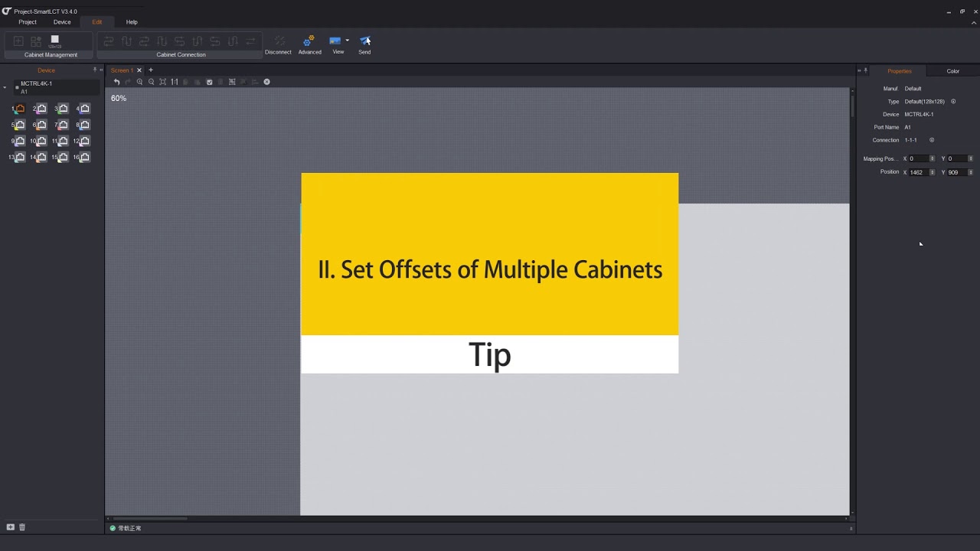Screen dimensions: 980x551
Task: Click the Mapping Position X field
Action: 919,158
